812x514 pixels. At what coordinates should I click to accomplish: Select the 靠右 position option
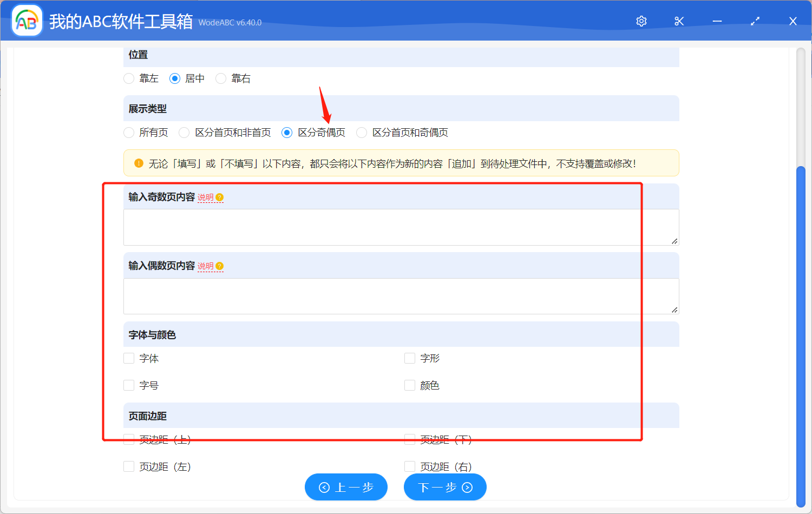pyautogui.click(x=221, y=78)
